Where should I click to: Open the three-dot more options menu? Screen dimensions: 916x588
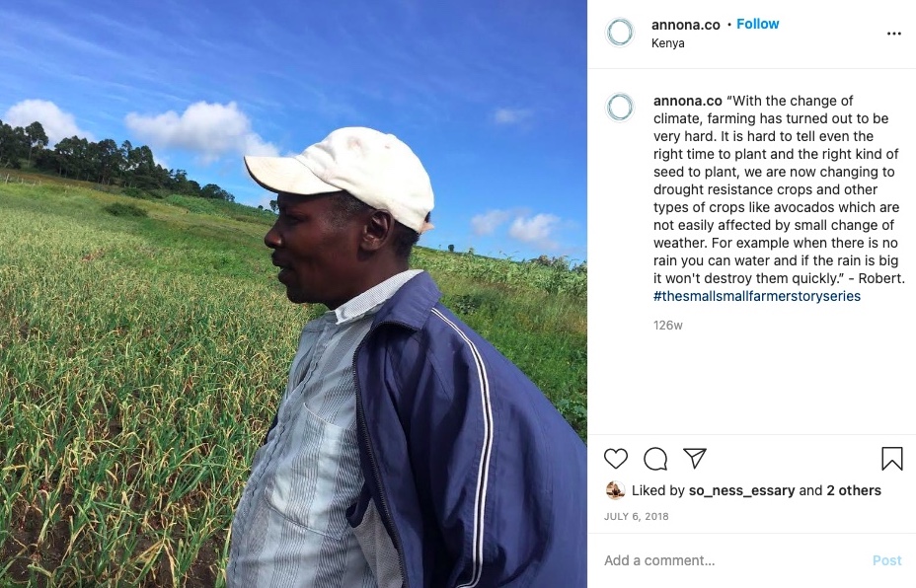(x=894, y=34)
